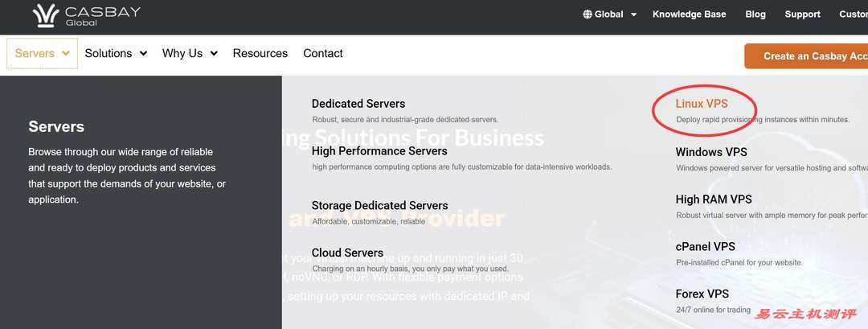868x329 pixels.
Task: Open the High RAM VPS option
Action: click(714, 199)
